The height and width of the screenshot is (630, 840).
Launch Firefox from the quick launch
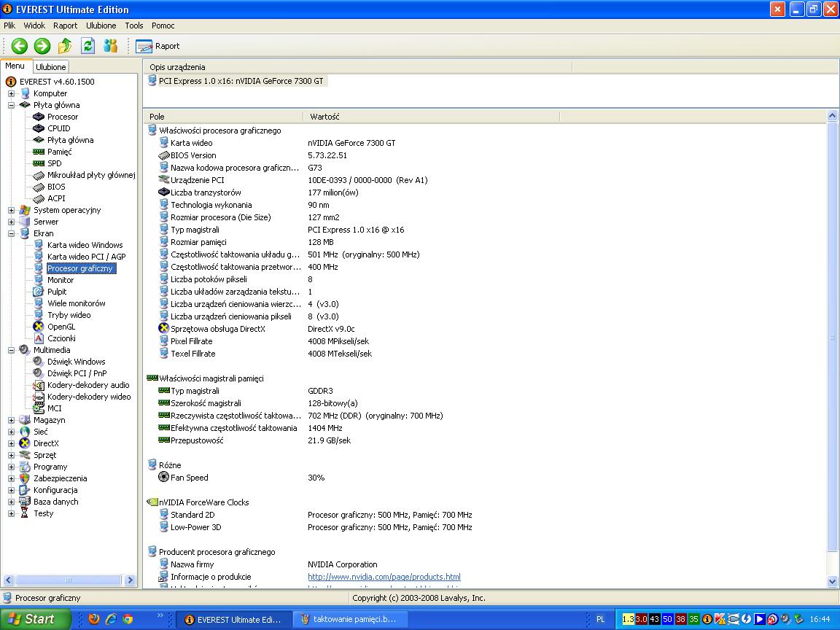click(x=94, y=619)
